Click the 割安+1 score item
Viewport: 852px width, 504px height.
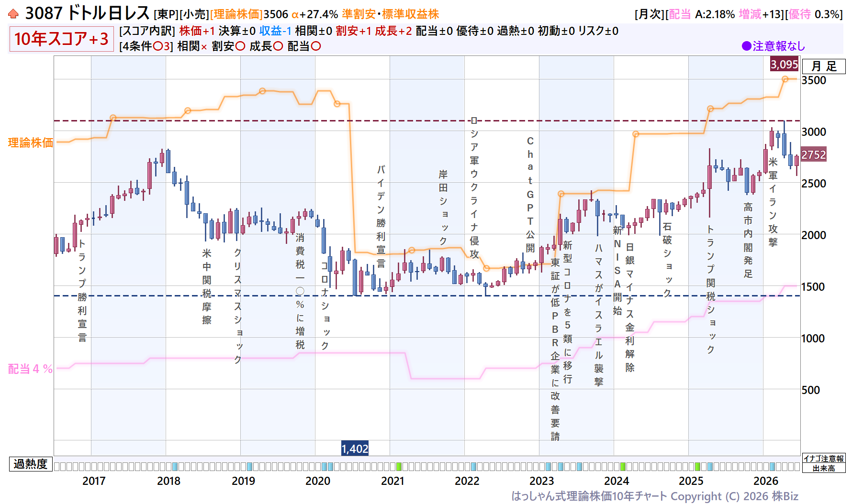coord(353,31)
